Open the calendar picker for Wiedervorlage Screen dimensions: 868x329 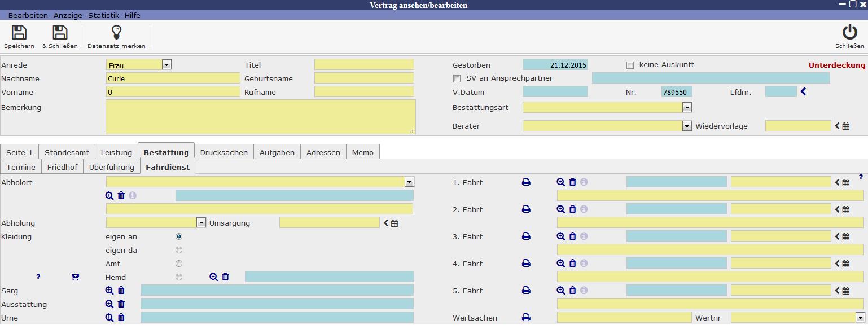pyautogui.click(x=846, y=126)
